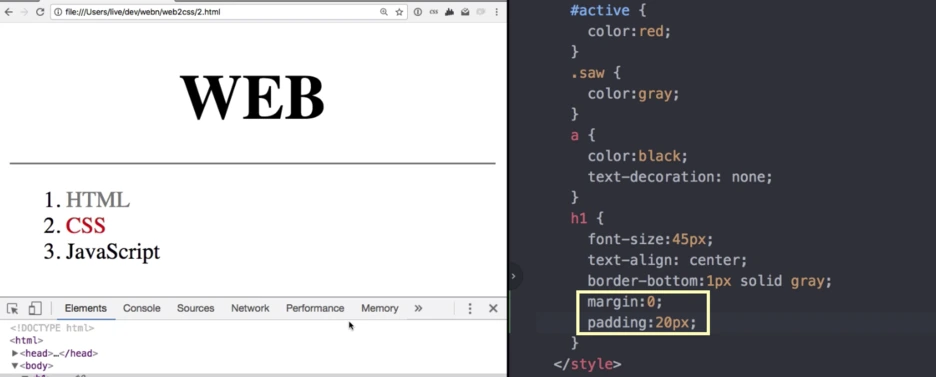Open the Network tab

(x=250, y=308)
